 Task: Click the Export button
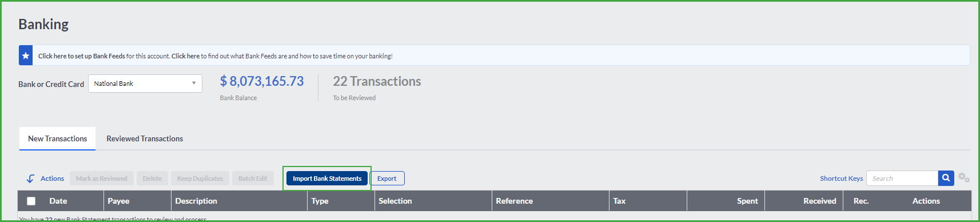pyautogui.click(x=387, y=179)
